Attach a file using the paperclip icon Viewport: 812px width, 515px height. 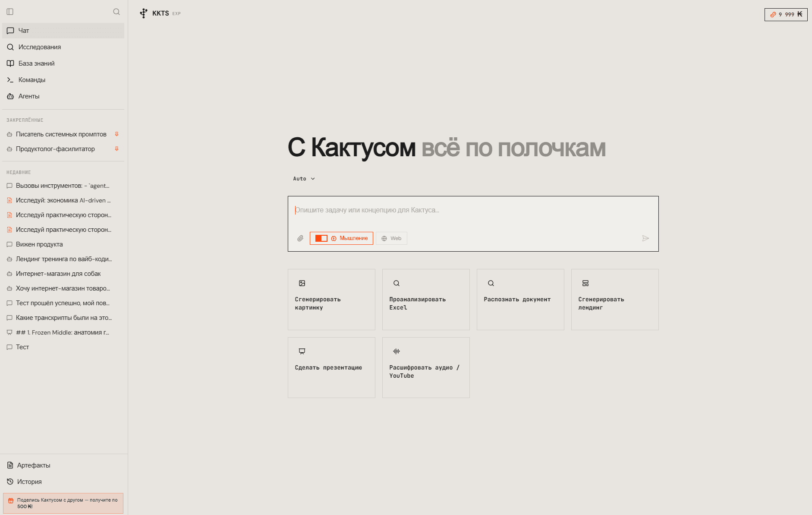coord(300,238)
